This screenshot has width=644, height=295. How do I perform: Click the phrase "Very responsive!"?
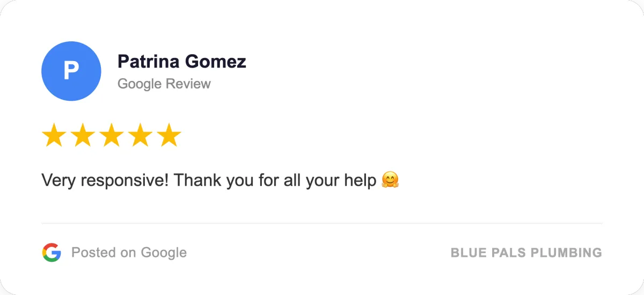106,180
